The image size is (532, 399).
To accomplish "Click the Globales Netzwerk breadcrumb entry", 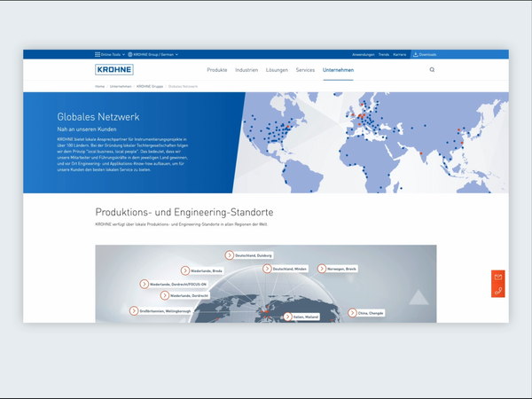I will [x=183, y=86].
